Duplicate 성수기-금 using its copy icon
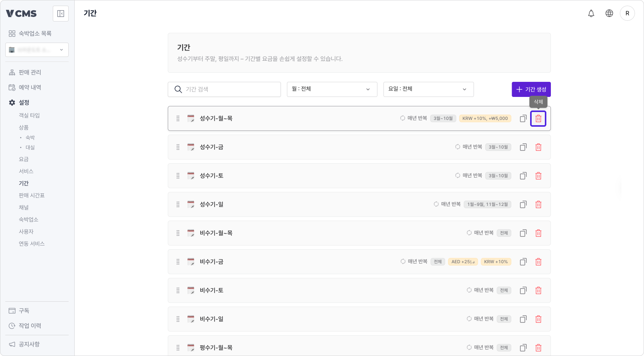Image resolution: width=644 pixels, height=356 pixels. click(x=523, y=147)
